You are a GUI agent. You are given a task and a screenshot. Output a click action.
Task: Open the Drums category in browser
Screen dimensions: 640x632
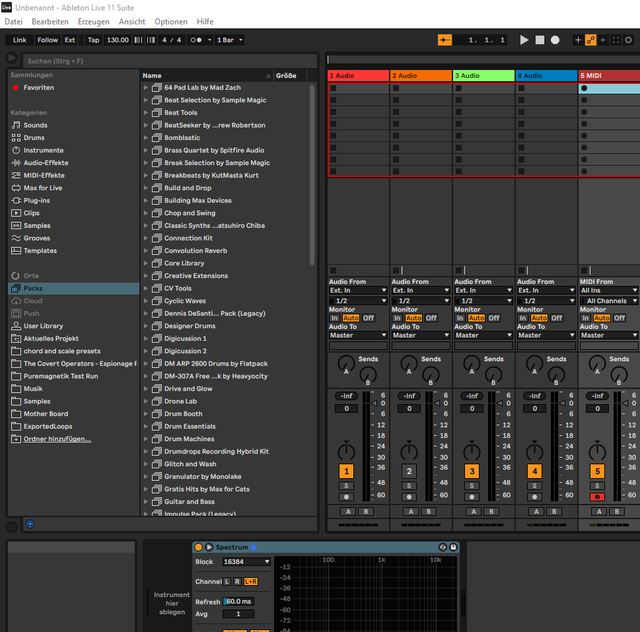(x=34, y=138)
